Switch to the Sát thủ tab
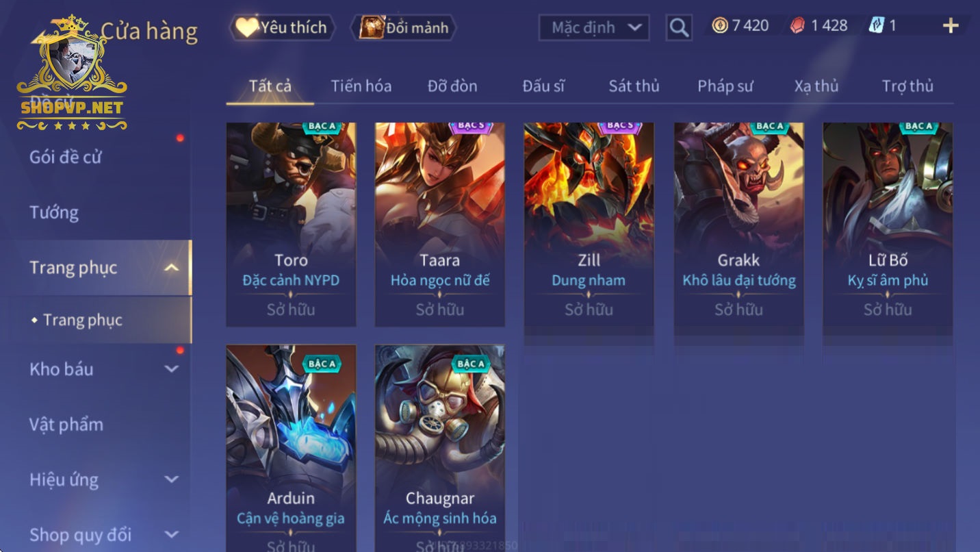Viewport: 980px width, 552px height. pos(634,86)
